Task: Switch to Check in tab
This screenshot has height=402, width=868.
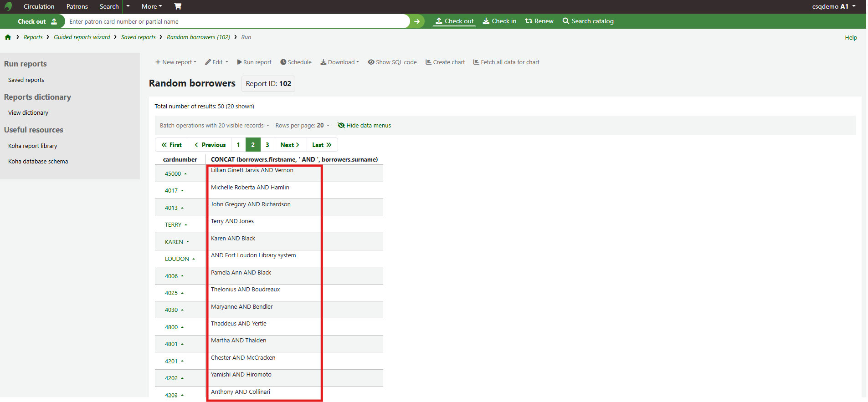Action: tap(499, 21)
